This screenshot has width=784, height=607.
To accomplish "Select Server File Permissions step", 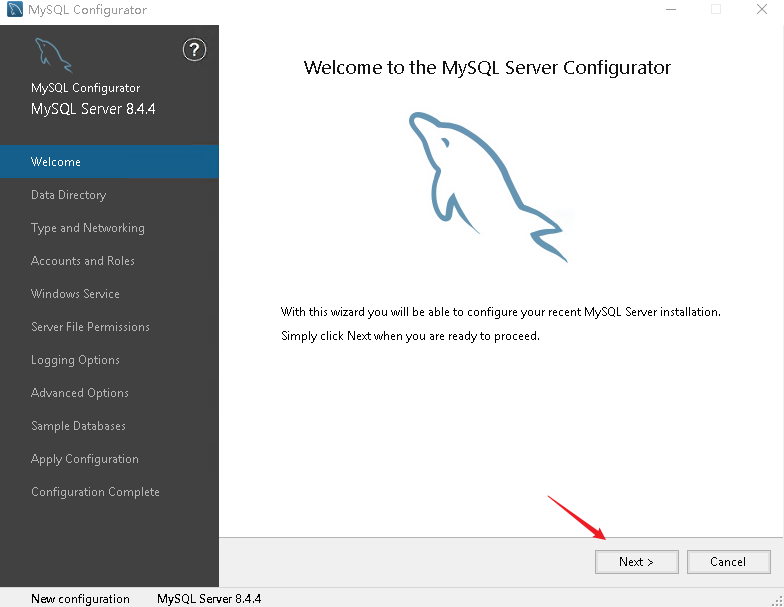I will [x=110, y=326].
